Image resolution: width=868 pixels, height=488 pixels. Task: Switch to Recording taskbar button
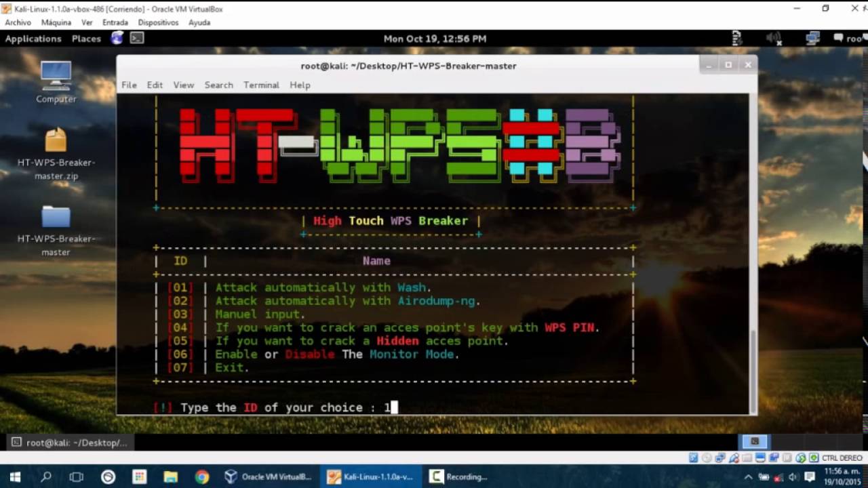click(x=458, y=477)
